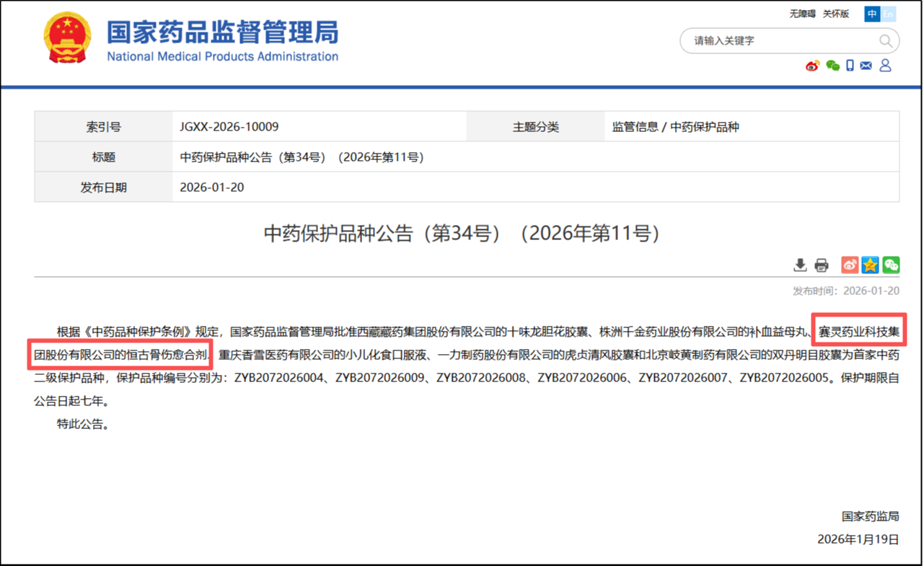Focus the 请输入关键字 search field
This screenshot has width=924, height=566.
click(x=779, y=41)
